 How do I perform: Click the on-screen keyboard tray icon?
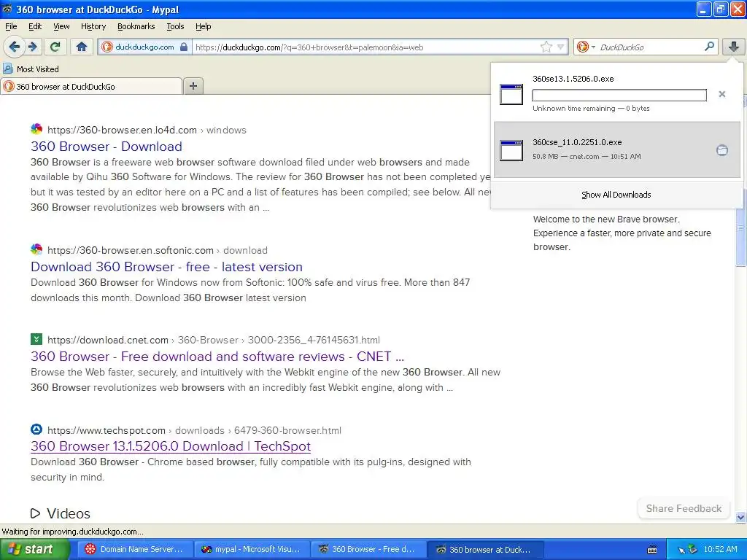pos(652,550)
